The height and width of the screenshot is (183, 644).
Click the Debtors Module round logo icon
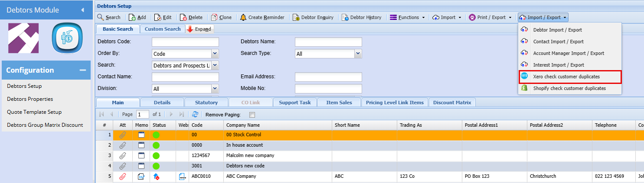coord(67,39)
